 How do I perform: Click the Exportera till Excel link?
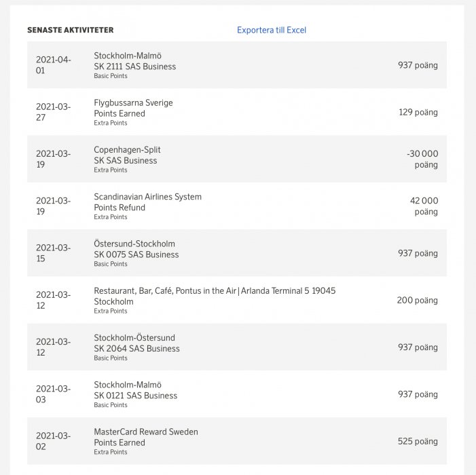(272, 30)
